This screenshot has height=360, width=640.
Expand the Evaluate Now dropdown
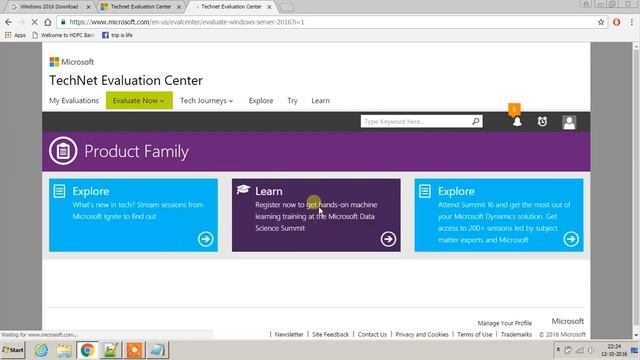pyautogui.click(x=139, y=100)
